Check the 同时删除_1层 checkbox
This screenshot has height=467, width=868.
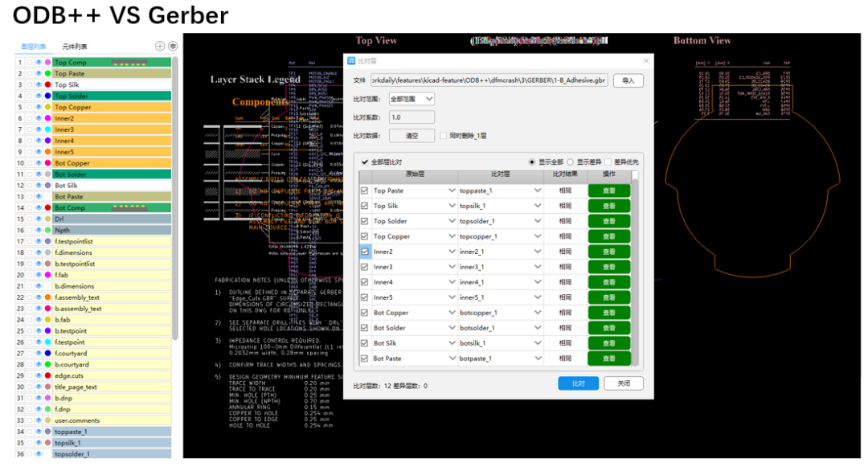444,136
